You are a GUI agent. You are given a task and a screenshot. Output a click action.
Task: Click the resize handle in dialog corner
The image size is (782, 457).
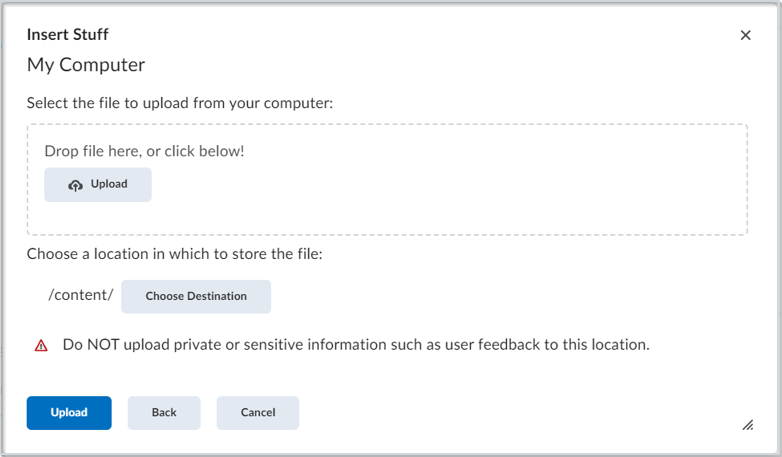coord(747,425)
